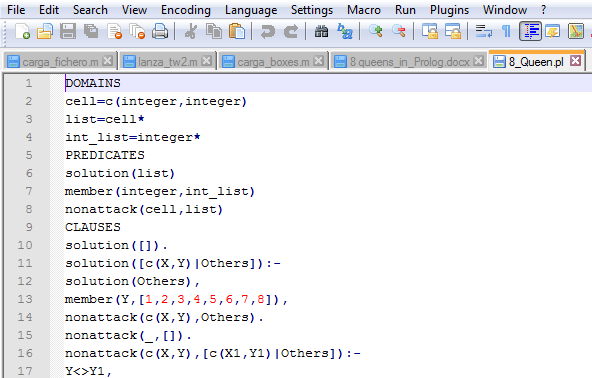Close the 8_Queen.pl tab
The width and height of the screenshot is (592, 378).
pyautogui.click(x=575, y=60)
